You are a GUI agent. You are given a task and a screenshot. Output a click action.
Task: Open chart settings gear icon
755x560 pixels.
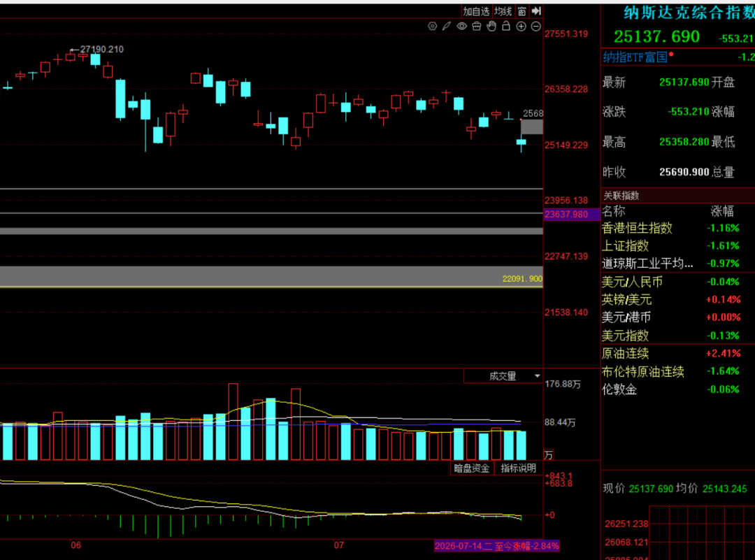coord(433,27)
